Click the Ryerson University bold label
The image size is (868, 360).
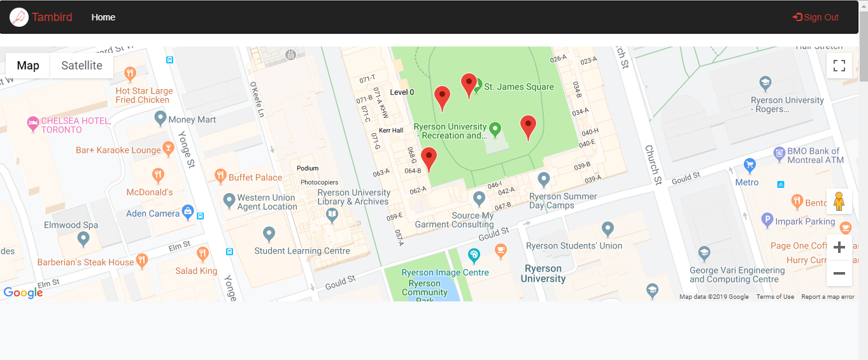coord(543,273)
